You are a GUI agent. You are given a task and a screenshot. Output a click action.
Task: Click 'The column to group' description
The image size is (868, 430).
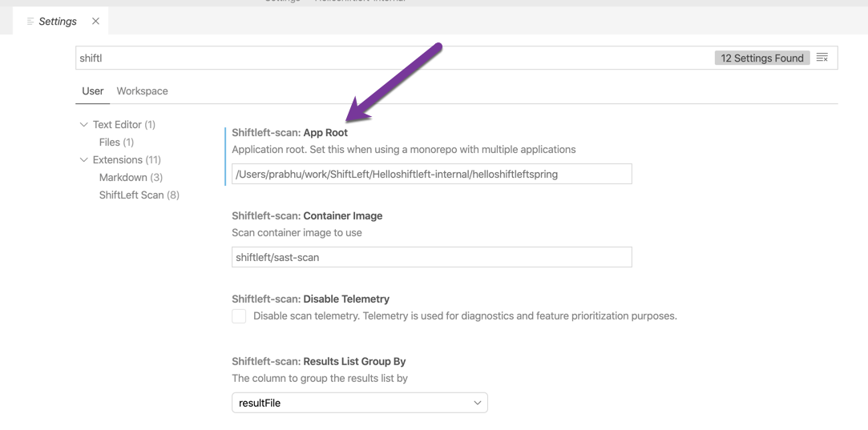click(320, 379)
